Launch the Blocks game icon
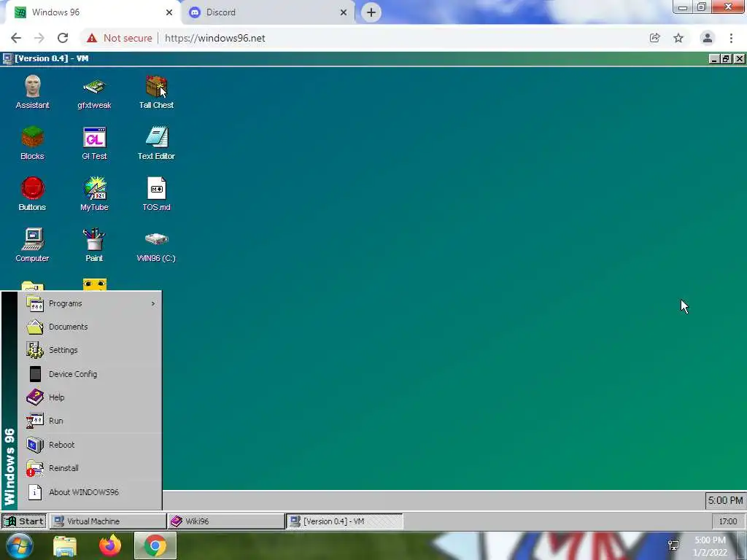The height and width of the screenshot is (560, 747). (32, 143)
